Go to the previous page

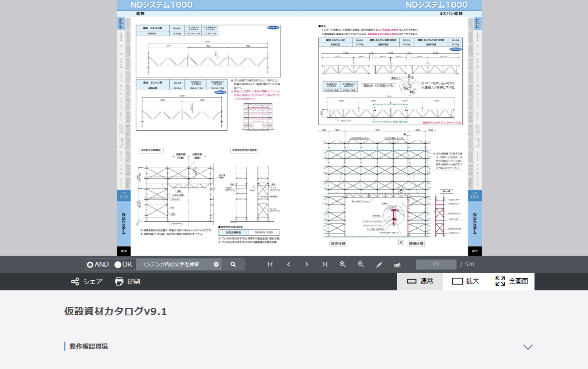coord(288,265)
